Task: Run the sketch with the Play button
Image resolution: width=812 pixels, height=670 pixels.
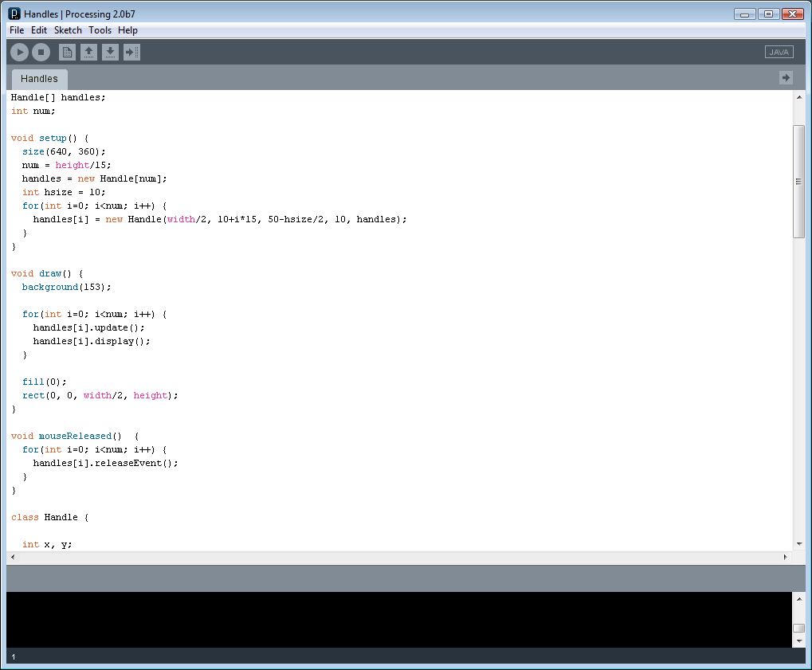Action: point(20,52)
